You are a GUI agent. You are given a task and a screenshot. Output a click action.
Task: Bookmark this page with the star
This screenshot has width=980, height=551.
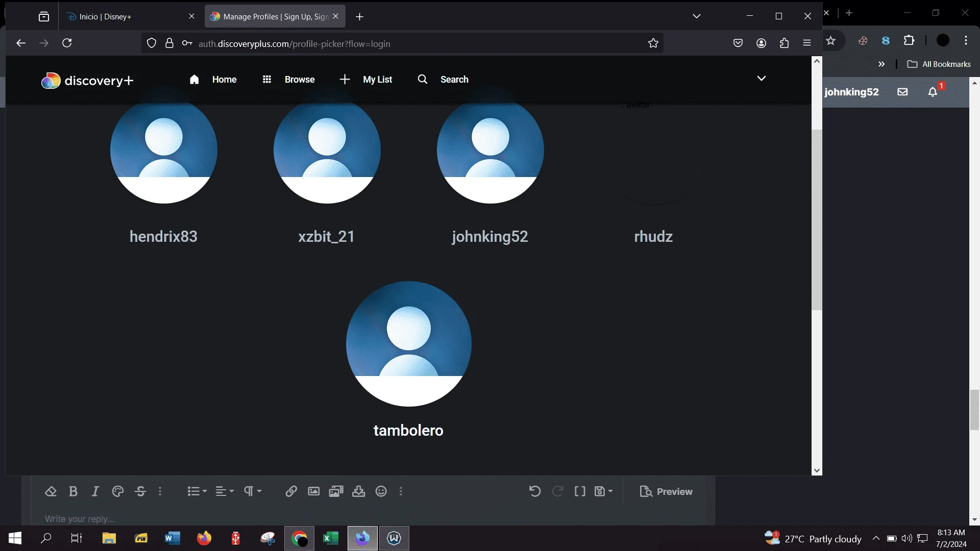pos(653,43)
